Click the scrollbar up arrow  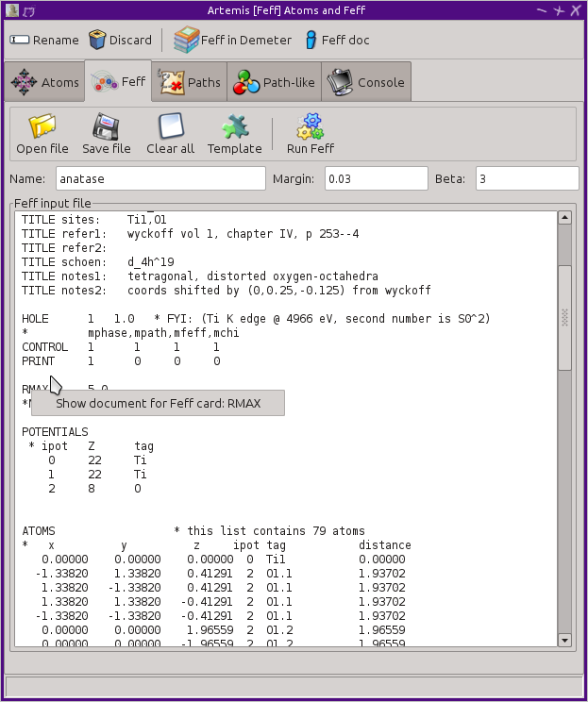[564, 218]
